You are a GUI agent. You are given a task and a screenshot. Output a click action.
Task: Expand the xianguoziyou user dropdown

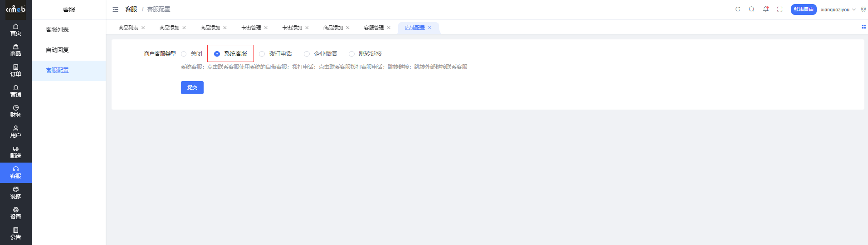838,10
